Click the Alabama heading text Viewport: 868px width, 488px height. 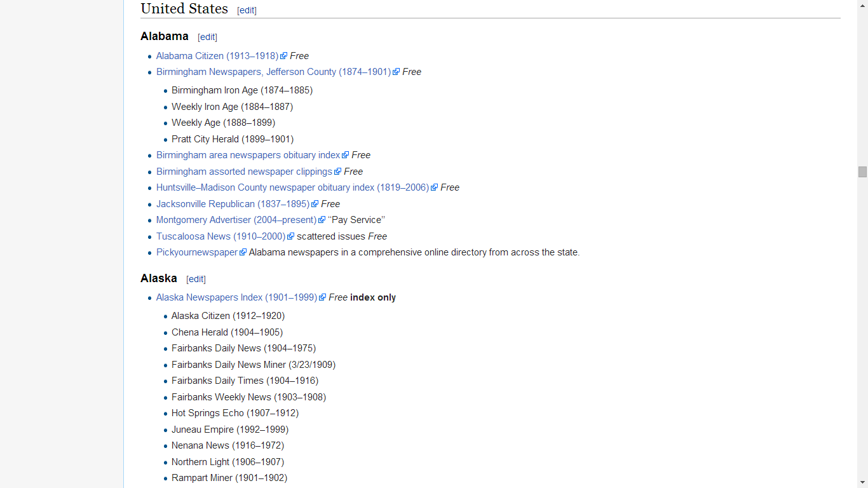click(x=165, y=36)
